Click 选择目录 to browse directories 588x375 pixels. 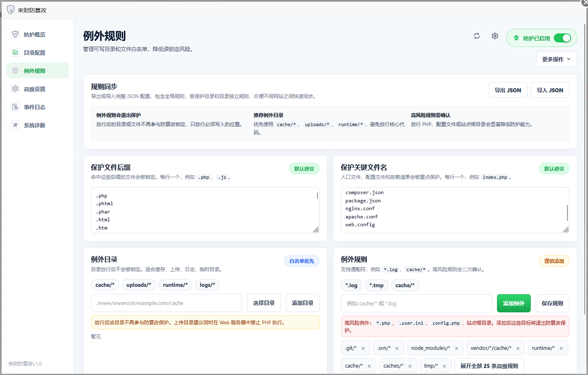(264, 303)
